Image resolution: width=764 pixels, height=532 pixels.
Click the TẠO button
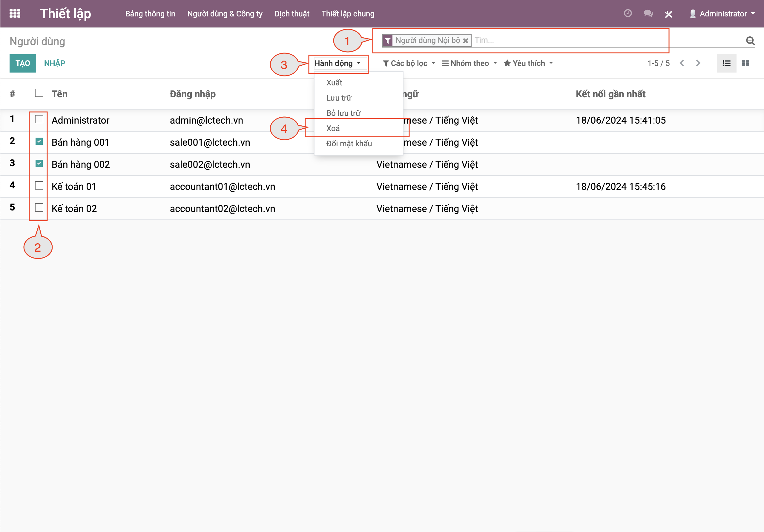pos(23,63)
